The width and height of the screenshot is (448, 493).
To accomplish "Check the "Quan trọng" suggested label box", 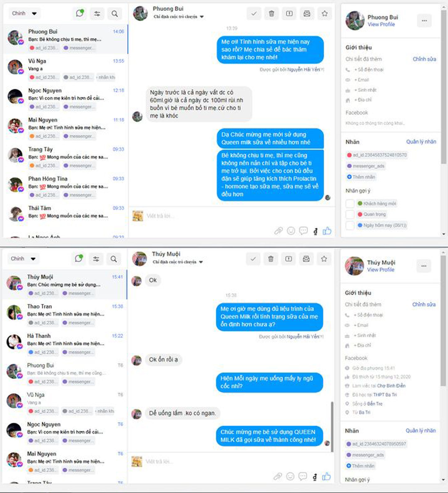I will [x=350, y=214].
